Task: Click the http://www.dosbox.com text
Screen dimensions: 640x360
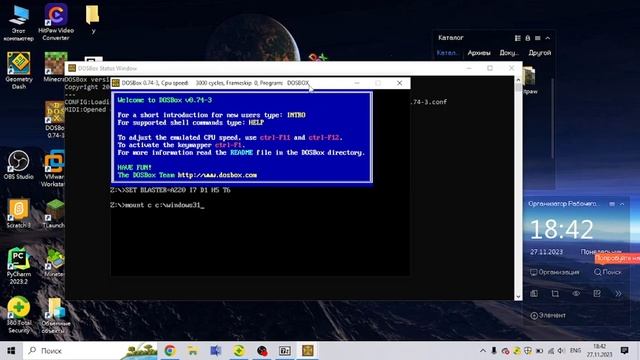Action: point(217,175)
